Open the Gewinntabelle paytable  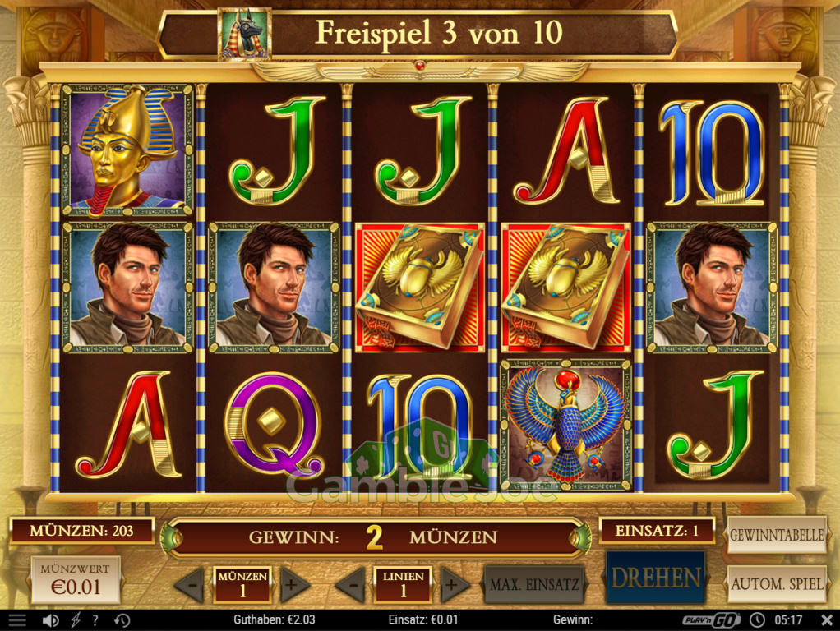(777, 535)
